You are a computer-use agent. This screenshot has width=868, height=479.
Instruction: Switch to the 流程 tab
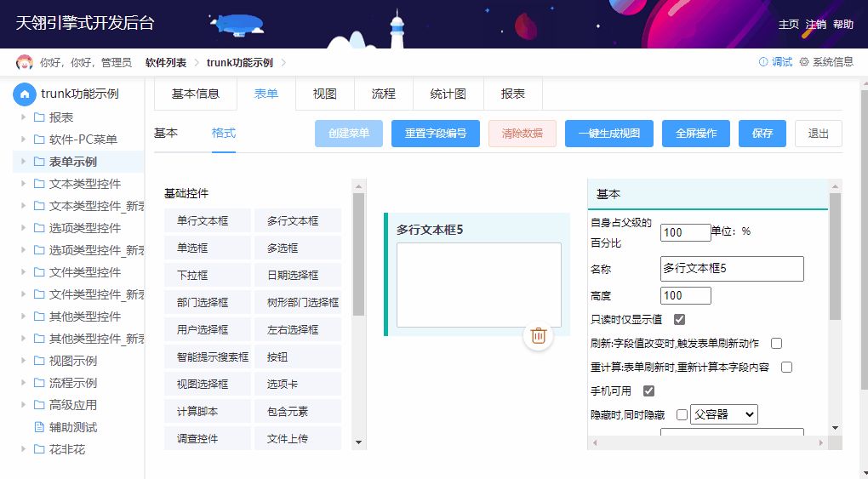[384, 94]
